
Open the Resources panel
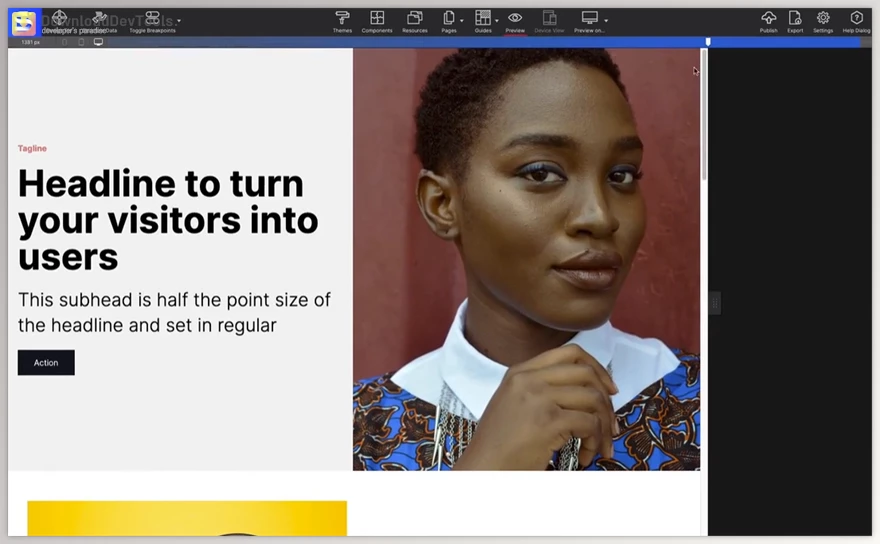click(x=415, y=21)
